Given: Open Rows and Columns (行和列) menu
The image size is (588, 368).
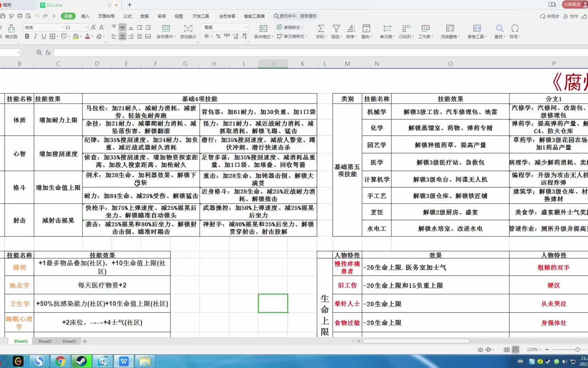Looking at the screenshot, I should [x=406, y=31].
